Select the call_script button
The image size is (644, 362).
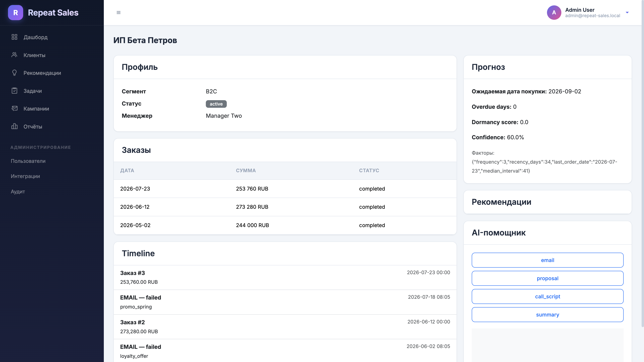tap(548, 297)
